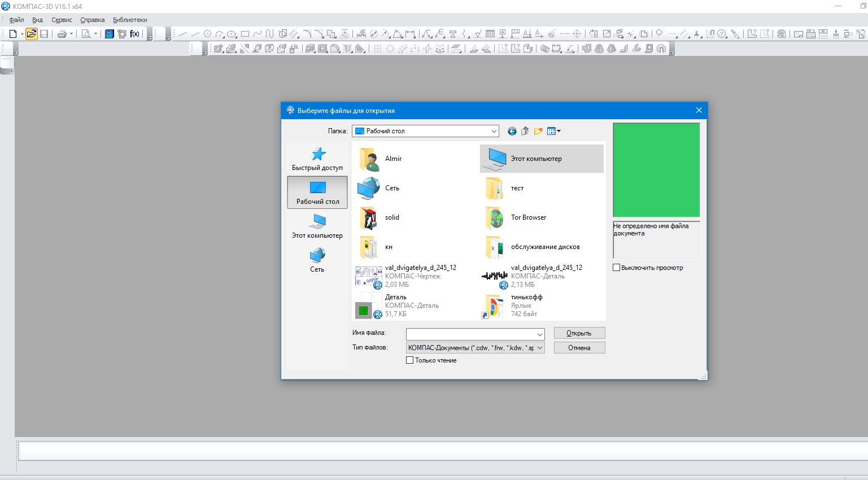
Task: Click the Save floppy disk toolbar icon
Action: pyautogui.click(x=44, y=34)
